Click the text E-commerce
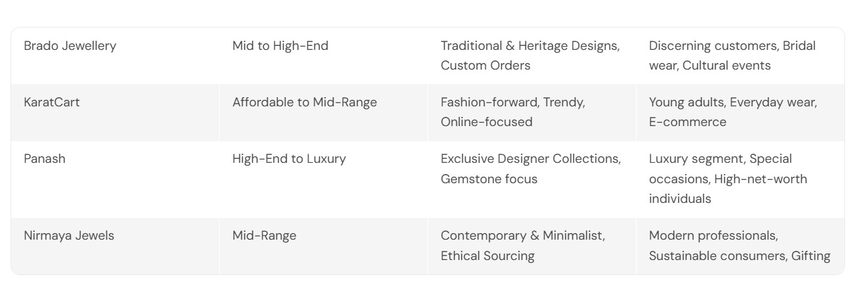The height and width of the screenshot is (306, 868). 687,122
